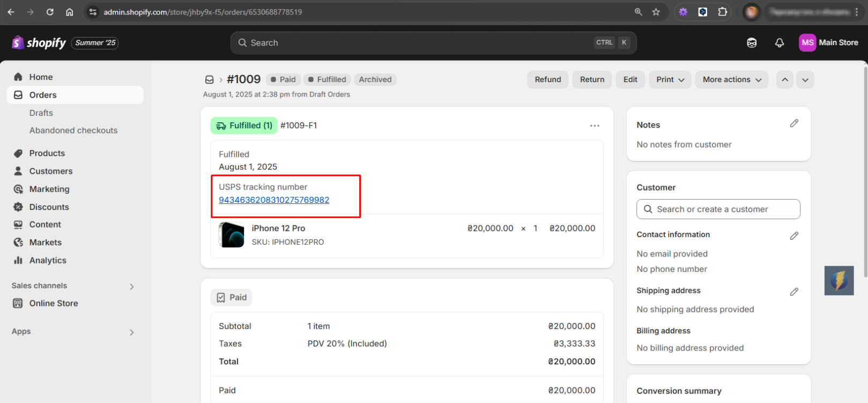
Task: Open the USPS tracking number link
Action: click(274, 200)
